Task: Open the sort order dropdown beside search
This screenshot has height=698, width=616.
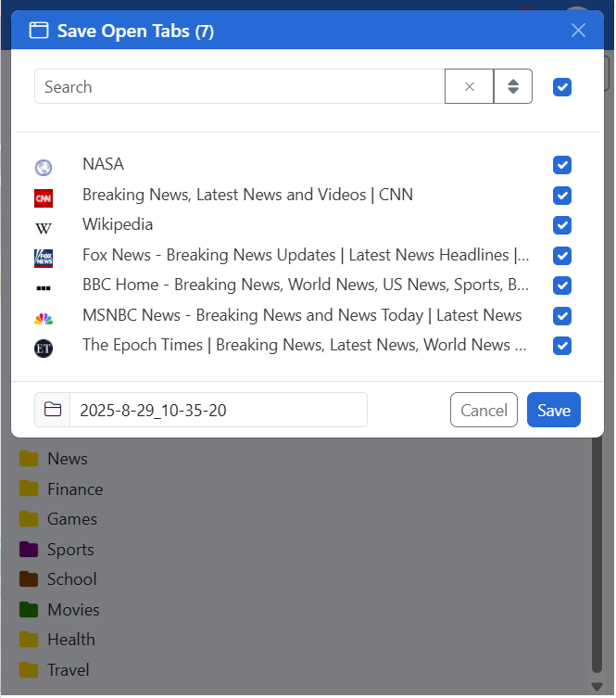Action: point(513,86)
